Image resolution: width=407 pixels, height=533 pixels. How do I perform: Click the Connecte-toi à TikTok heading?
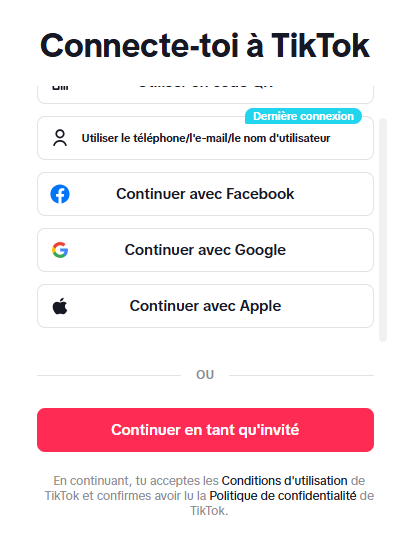coord(205,46)
